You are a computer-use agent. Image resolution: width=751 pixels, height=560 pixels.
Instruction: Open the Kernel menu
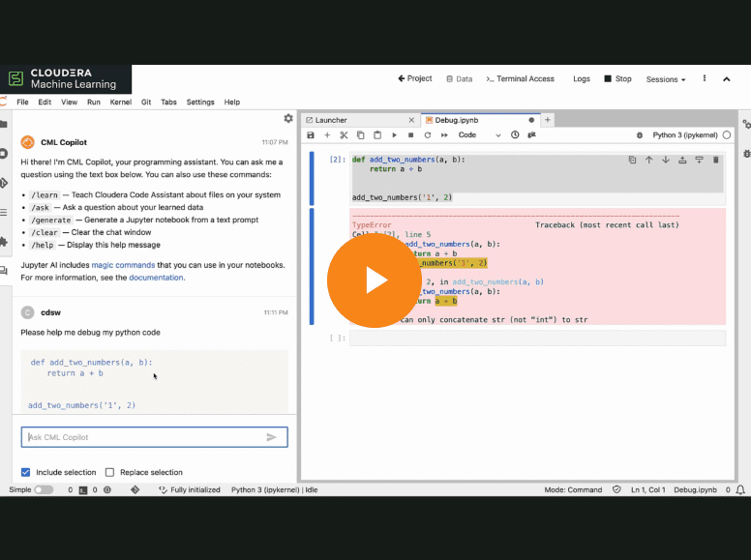coord(121,102)
